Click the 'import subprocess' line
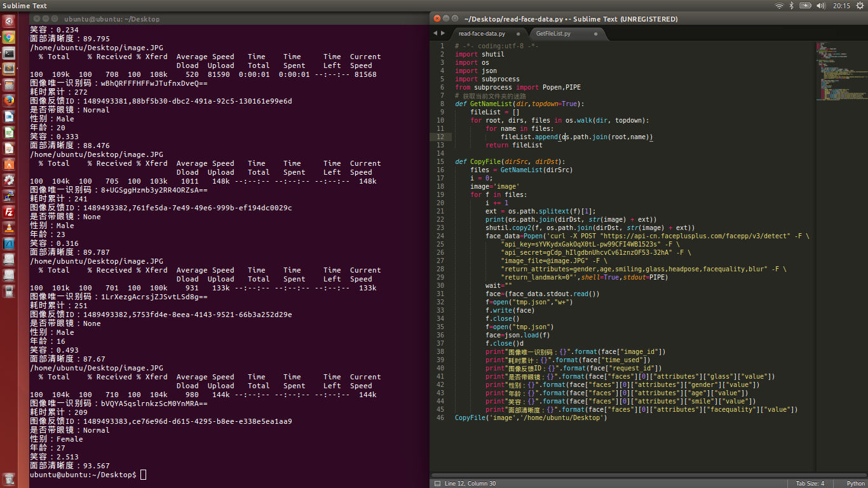This screenshot has width=868, height=488. pyautogui.click(x=487, y=79)
